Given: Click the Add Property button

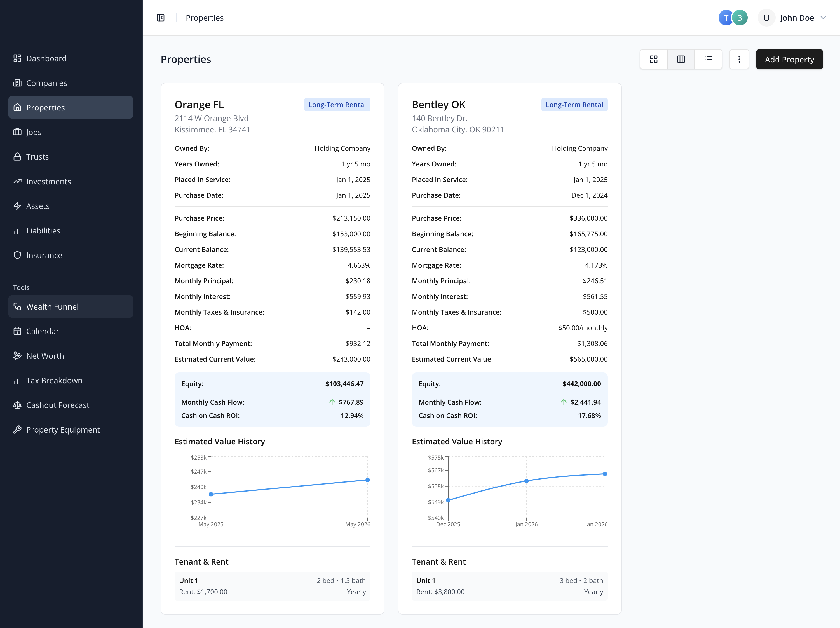Looking at the screenshot, I should click(x=789, y=59).
